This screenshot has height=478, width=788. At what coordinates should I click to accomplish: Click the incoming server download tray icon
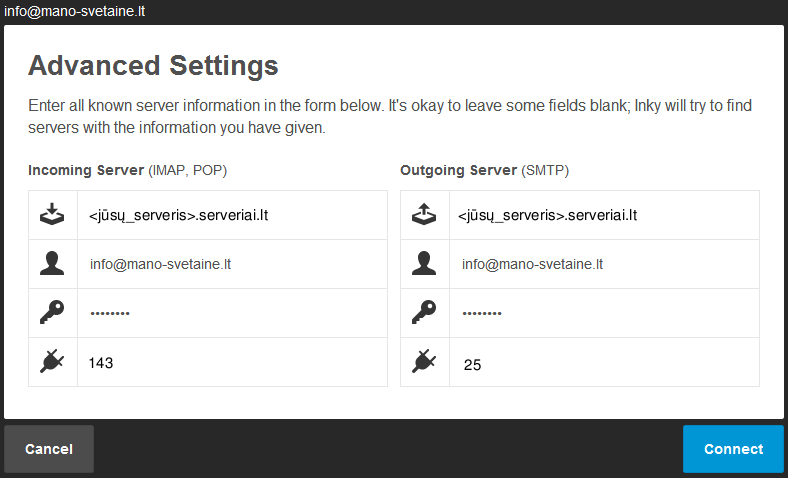[52, 215]
